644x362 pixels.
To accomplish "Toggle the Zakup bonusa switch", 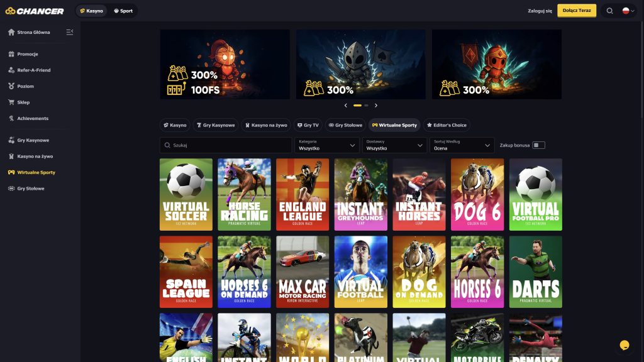I will [x=538, y=145].
